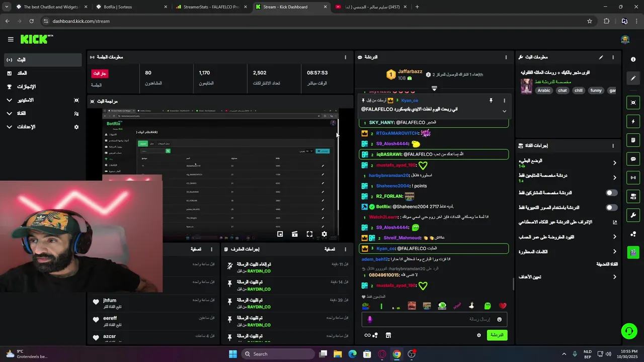Screen dimensions: 644x362
Task: Open the hamburger menu beside the KICK logo
Action: pyautogui.click(x=11, y=39)
